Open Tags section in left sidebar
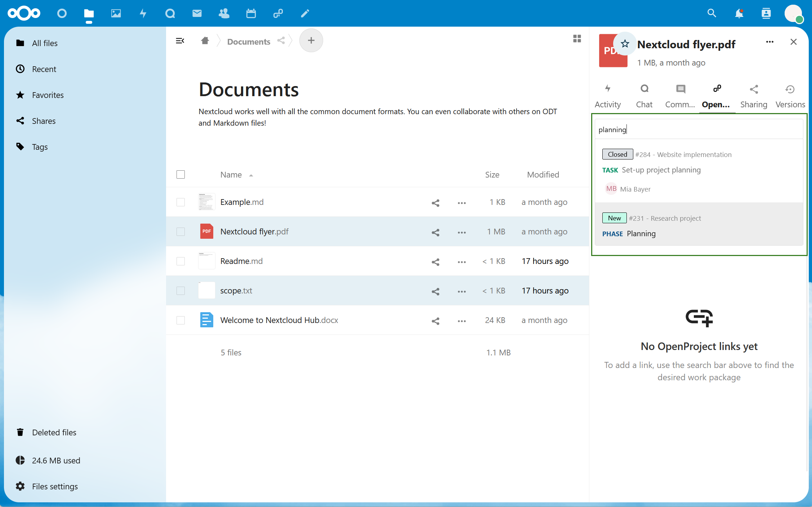This screenshot has height=507, width=812. pyautogui.click(x=40, y=147)
